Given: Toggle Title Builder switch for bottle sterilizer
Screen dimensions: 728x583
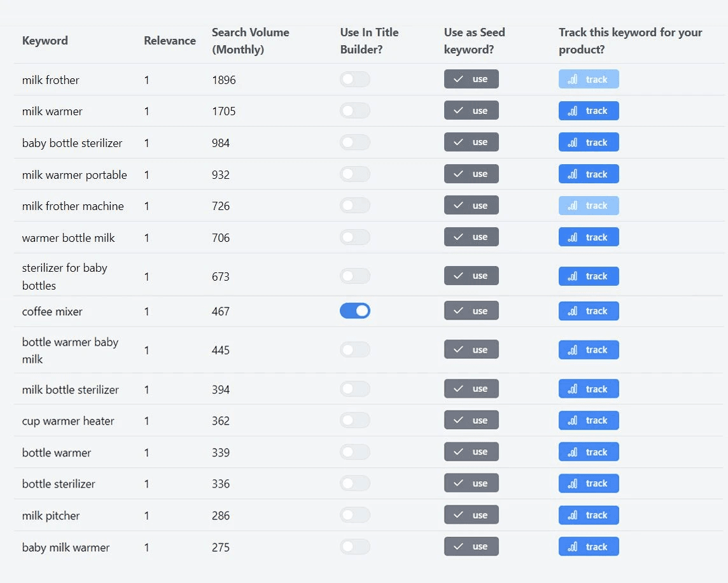Looking at the screenshot, I should 354,483.
